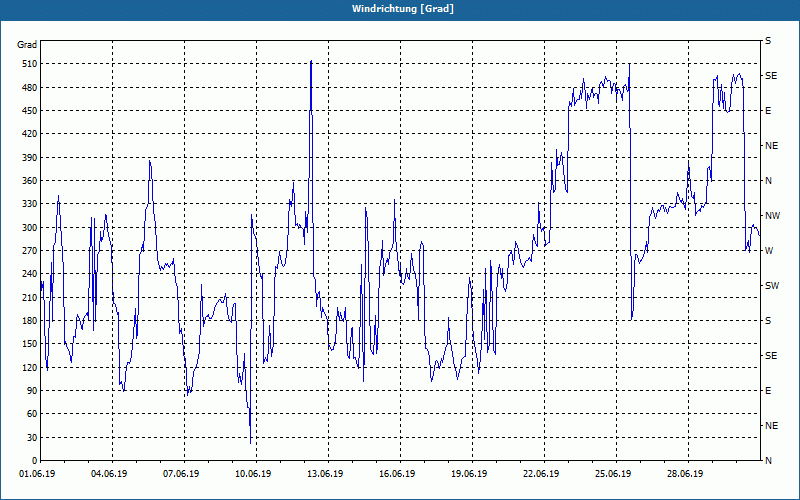Viewport: 800px width, 500px height.
Task: Click the 60 left axis label
Action: [32, 414]
